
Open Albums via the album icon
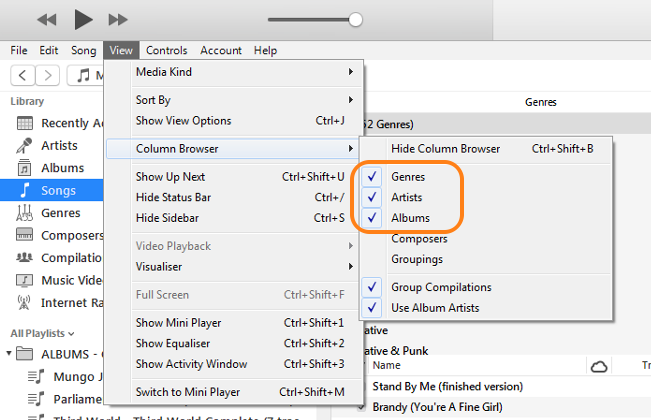[24, 168]
